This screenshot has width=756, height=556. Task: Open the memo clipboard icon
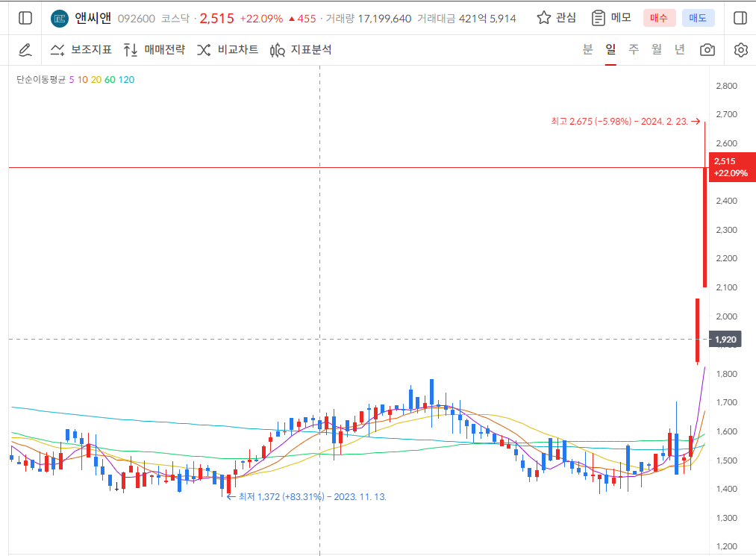pos(599,19)
